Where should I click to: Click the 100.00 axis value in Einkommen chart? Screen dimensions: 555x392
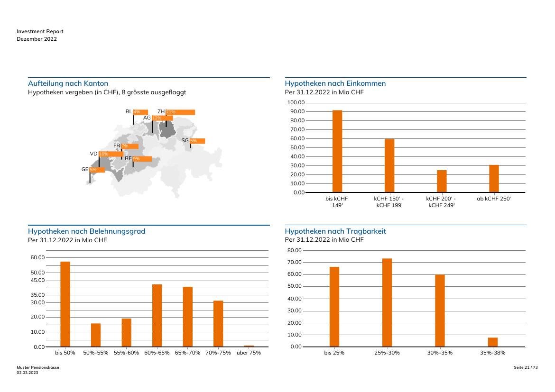click(296, 102)
